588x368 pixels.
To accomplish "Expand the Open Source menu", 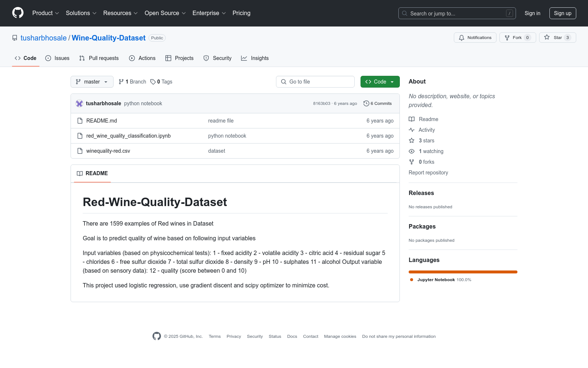I will point(165,13).
